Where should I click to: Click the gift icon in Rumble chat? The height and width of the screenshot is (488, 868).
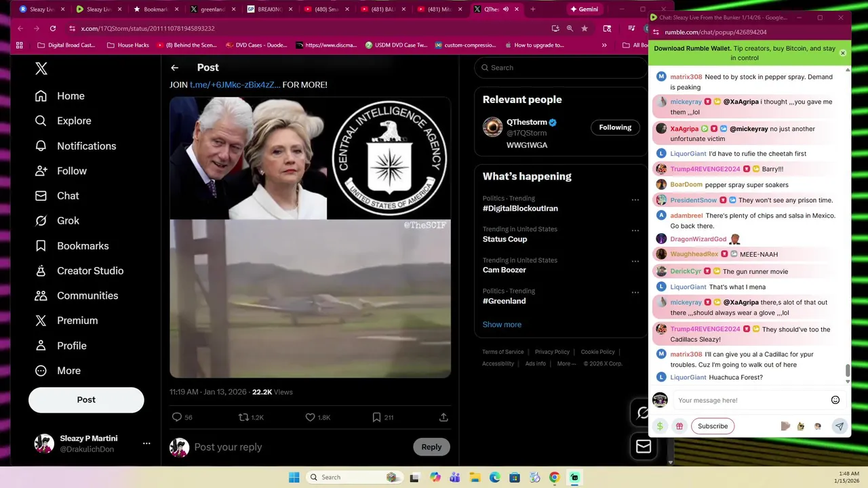[679, 426]
